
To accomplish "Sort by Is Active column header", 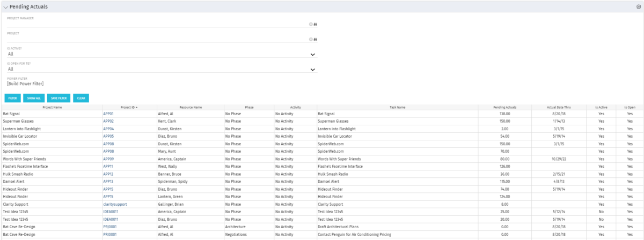I will pos(601,108).
